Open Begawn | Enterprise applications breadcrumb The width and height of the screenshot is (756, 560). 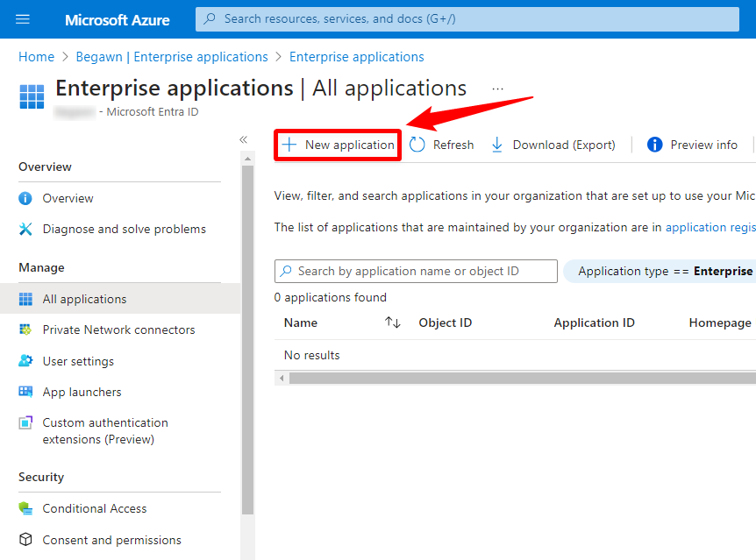172,57
